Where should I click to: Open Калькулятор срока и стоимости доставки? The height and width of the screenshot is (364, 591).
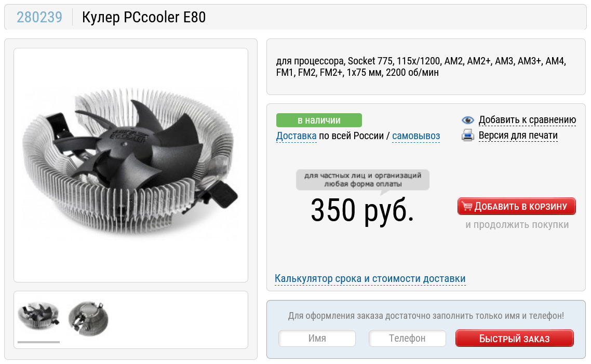coord(370,278)
